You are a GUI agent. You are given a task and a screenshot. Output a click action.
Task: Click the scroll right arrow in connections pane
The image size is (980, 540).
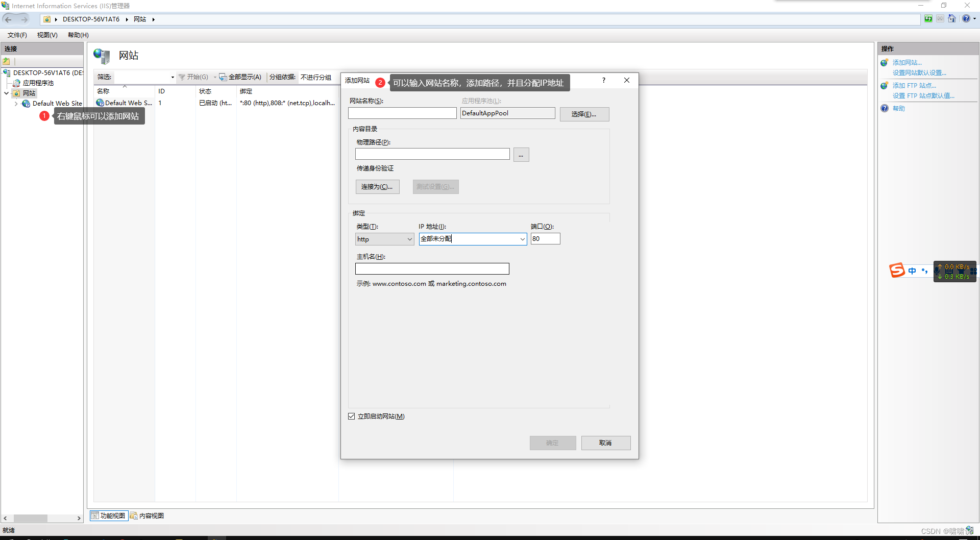coord(79,519)
